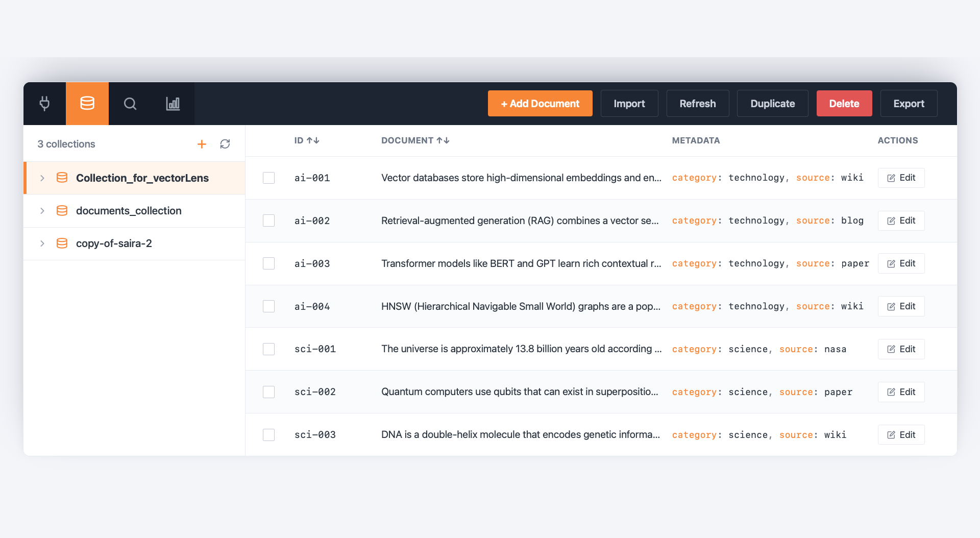Click metadata 'source: blog' in ai-002 row
The height and width of the screenshot is (538, 980).
pos(830,221)
